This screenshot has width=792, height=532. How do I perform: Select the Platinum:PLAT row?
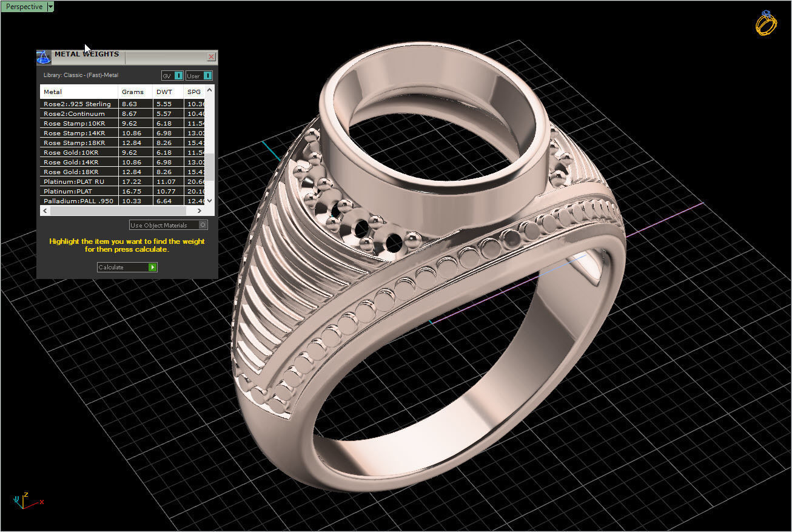pos(122,192)
